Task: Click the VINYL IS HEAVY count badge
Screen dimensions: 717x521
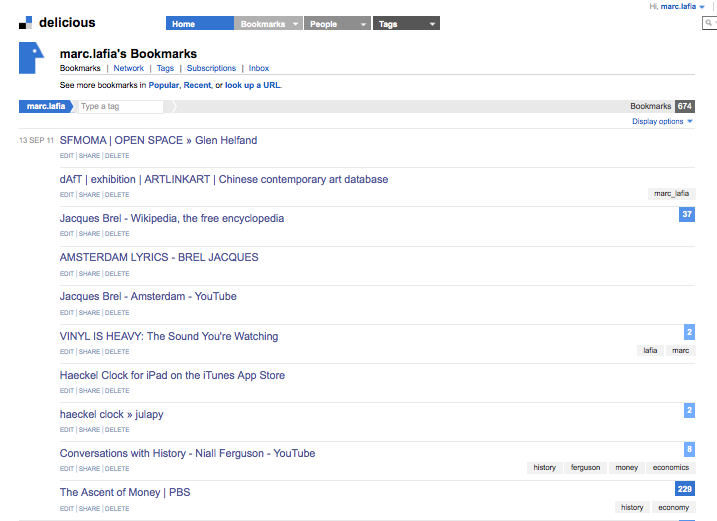Action: coord(689,332)
